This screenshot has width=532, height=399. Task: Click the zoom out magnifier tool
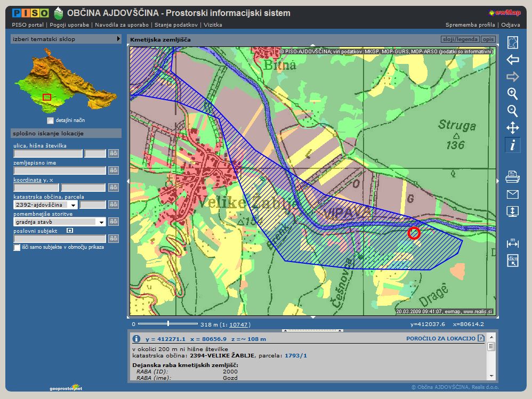(512, 111)
